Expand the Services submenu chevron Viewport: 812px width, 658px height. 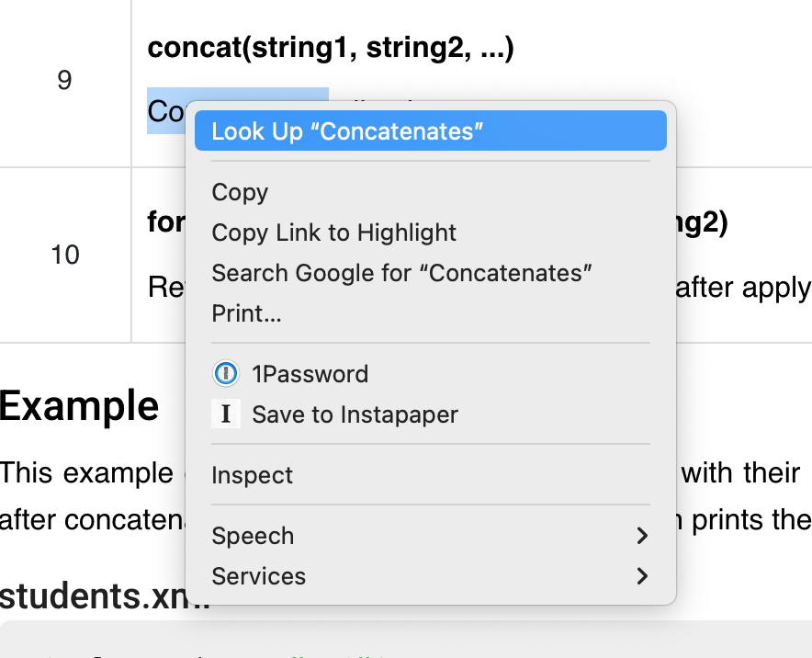click(642, 576)
